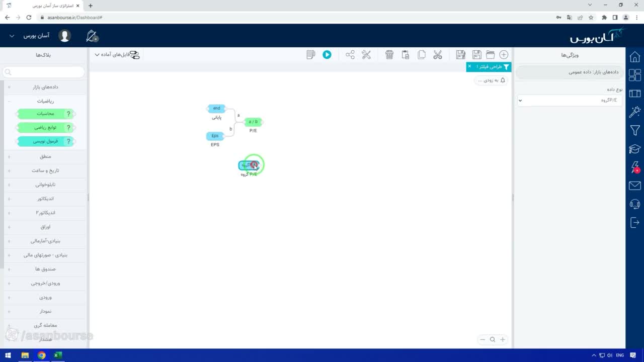Expand the منطق block category

[x=45, y=156]
